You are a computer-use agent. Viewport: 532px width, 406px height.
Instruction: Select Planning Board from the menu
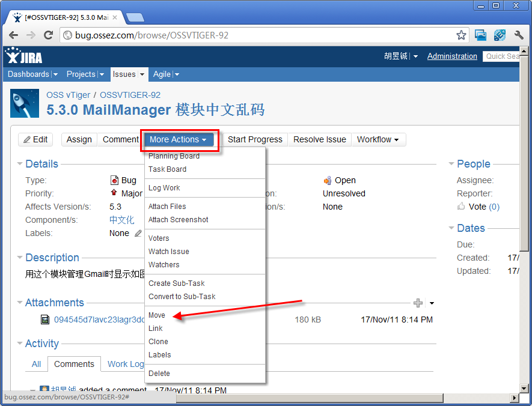pos(205,156)
